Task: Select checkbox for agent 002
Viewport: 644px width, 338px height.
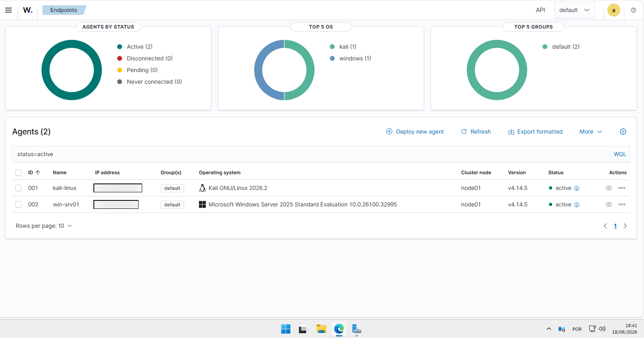Action: [x=19, y=204]
